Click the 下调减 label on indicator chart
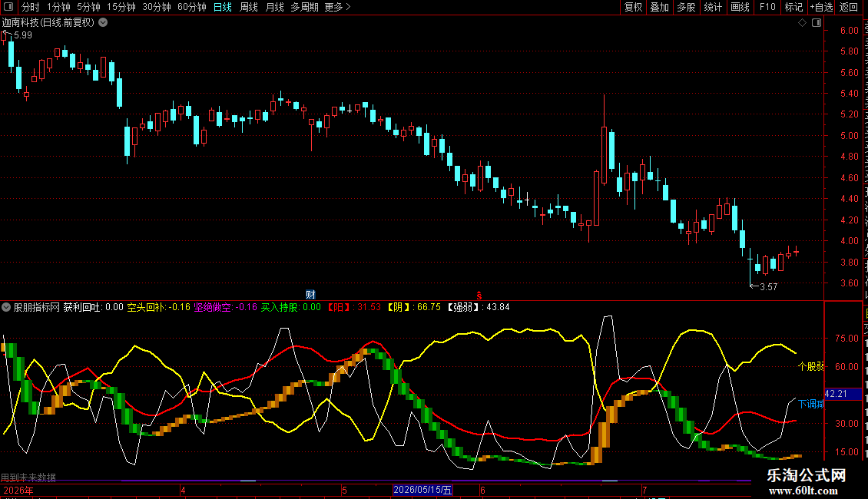This screenshot has height=499, width=868. (811, 404)
